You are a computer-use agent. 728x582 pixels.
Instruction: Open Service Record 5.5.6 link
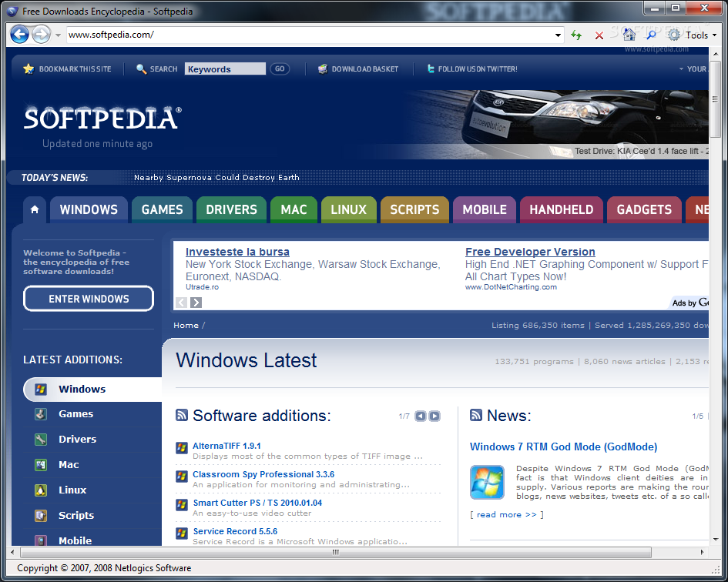pos(235,531)
